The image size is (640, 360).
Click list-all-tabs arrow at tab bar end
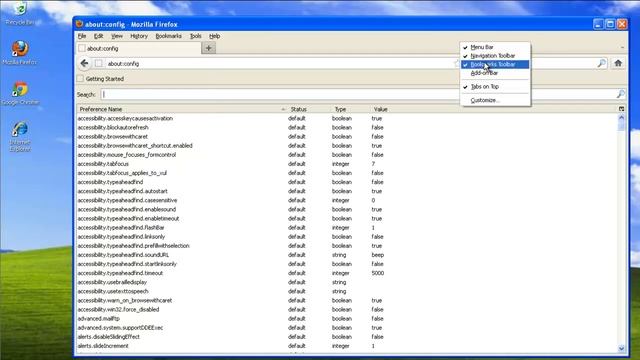[x=622, y=48]
